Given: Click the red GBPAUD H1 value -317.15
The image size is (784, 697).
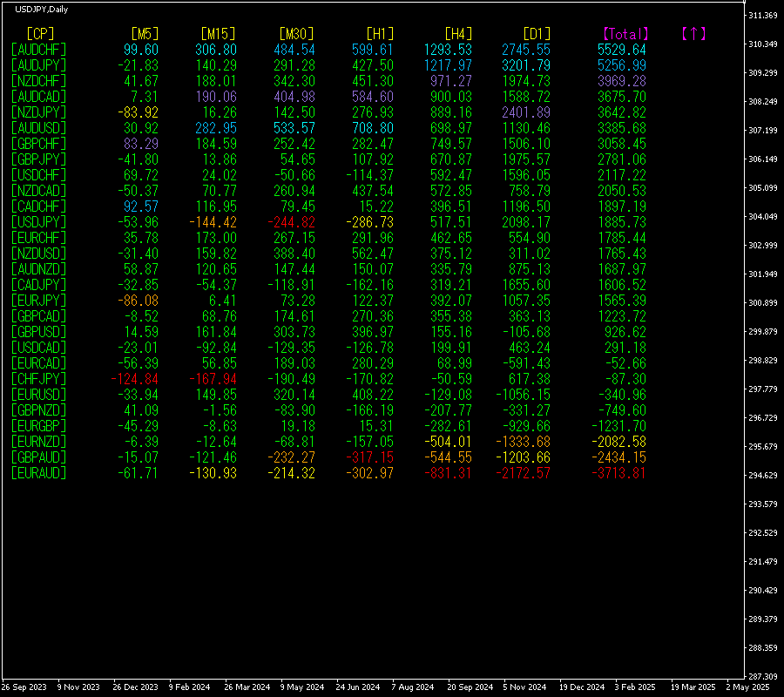Looking at the screenshot, I should point(370,457).
